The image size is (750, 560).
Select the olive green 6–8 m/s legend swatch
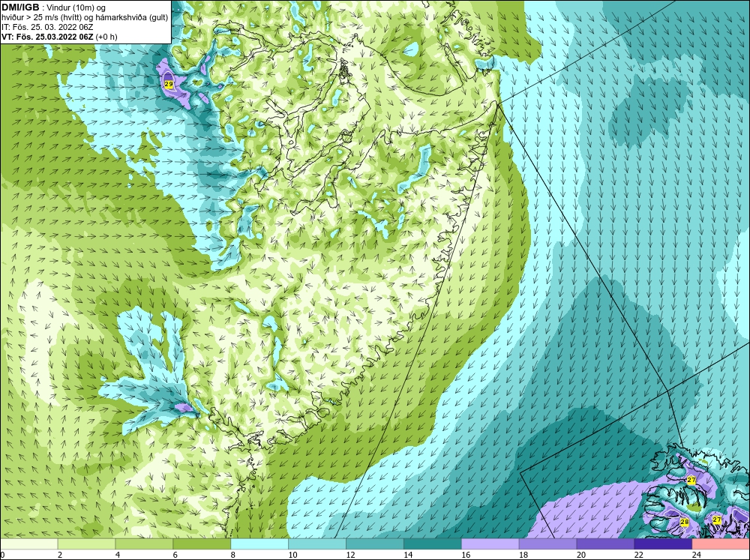point(202,544)
